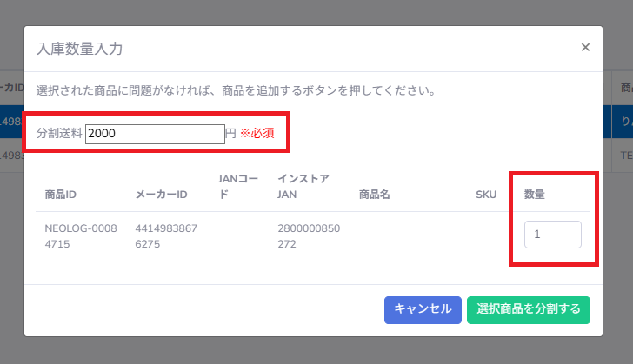
Task: Click the メーカーID column header
Action: [x=161, y=195]
